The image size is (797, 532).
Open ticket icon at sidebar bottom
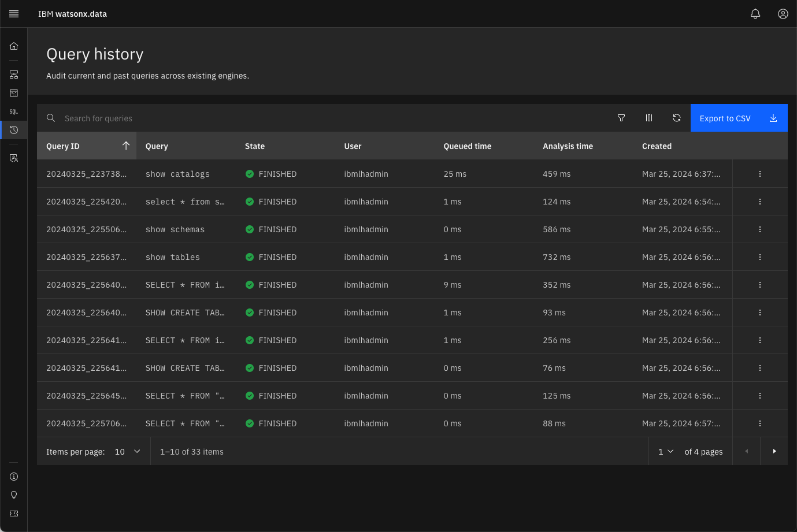[x=14, y=514]
